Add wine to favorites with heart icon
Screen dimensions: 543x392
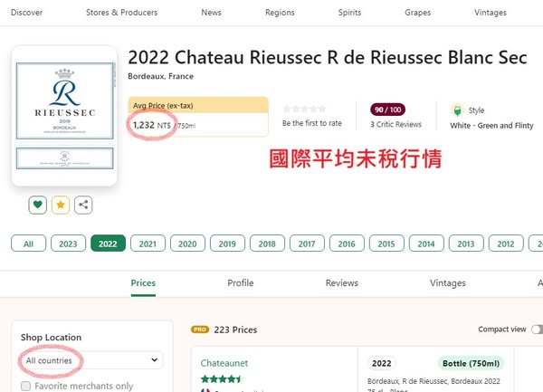coord(37,205)
